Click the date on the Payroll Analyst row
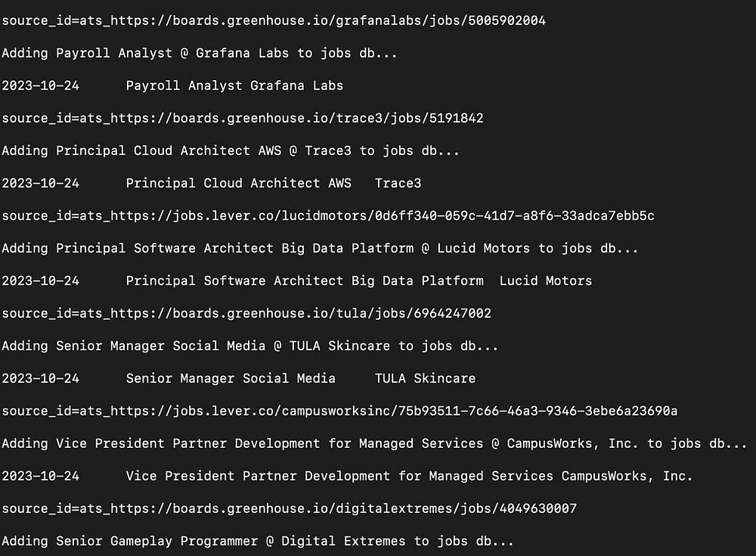Viewport: 756px width, 556px height. 41,85
